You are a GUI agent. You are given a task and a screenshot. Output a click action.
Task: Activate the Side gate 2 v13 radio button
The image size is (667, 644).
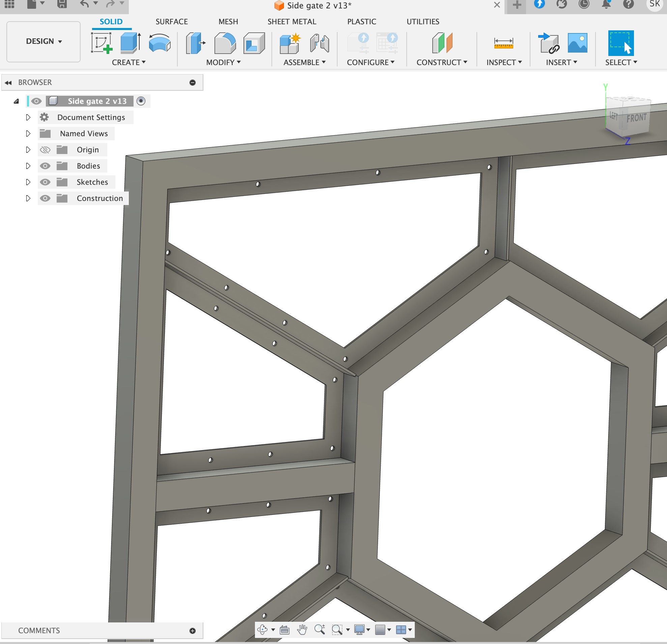pyautogui.click(x=141, y=101)
